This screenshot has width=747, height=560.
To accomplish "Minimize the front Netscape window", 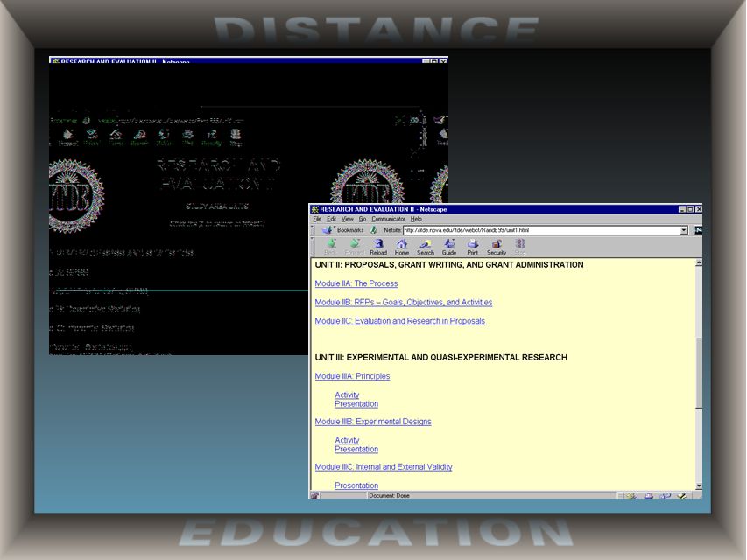I will [x=681, y=209].
